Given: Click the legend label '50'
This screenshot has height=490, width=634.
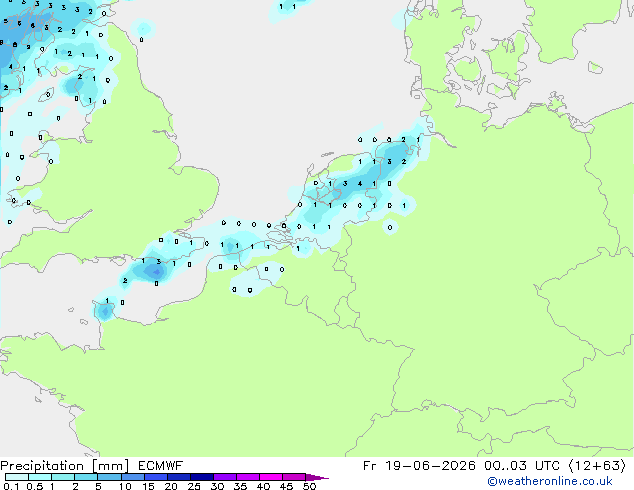Looking at the screenshot, I should click(310, 486).
